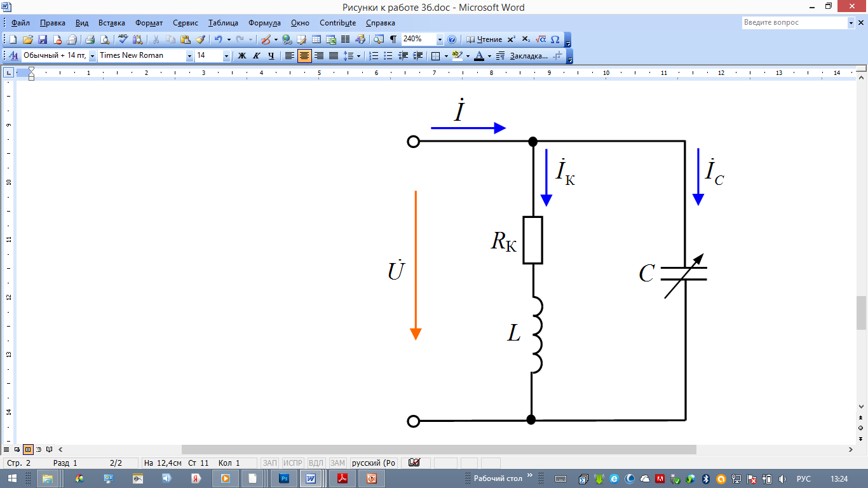Screen dimensions: 868x488
Task: Start a bulleted list
Action: (388, 56)
